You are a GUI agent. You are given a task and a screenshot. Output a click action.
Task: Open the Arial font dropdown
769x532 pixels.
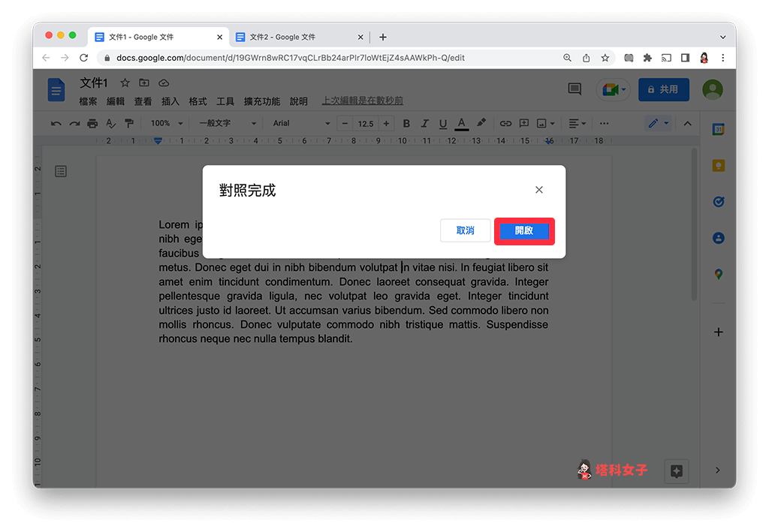(x=300, y=124)
